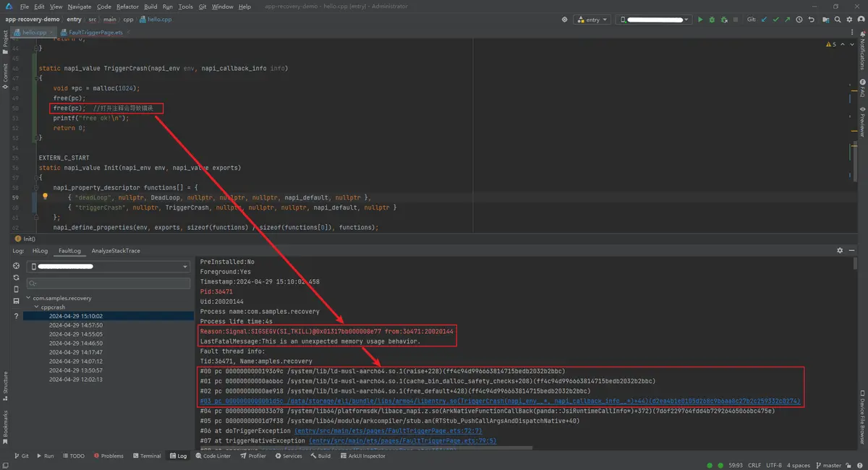Select crash entry 2024-04-29 14:57:50
This screenshot has width=868, height=470.
coord(75,325)
